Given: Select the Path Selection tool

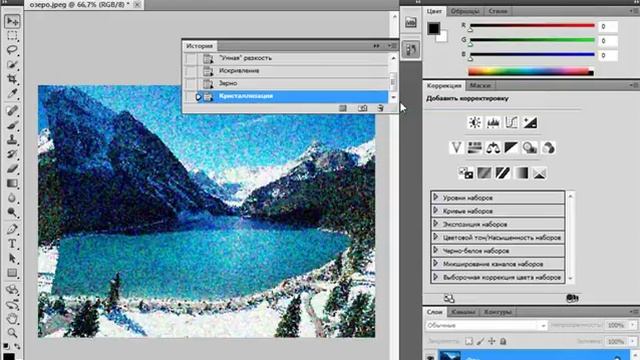Looking at the screenshot, I should point(12,258).
